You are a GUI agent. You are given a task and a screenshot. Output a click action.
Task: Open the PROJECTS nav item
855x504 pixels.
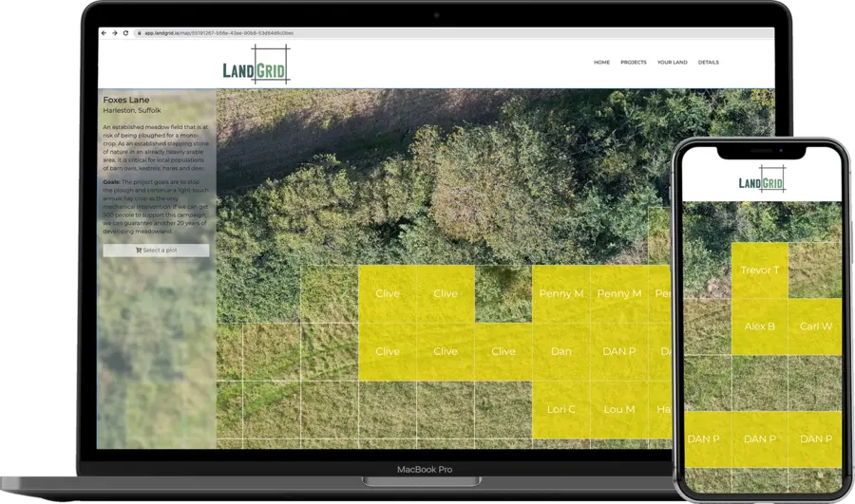coord(633,62)
